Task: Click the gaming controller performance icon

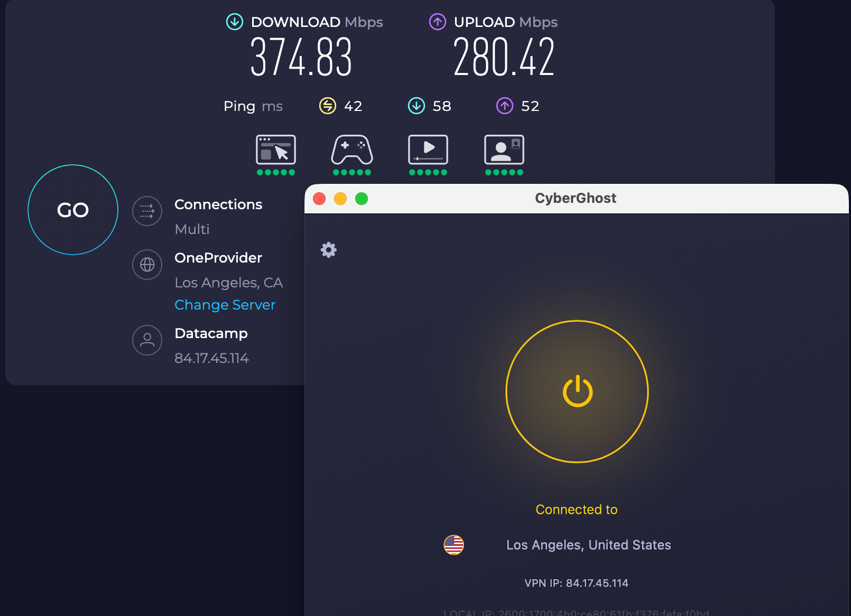Action: tap(351, 151)
